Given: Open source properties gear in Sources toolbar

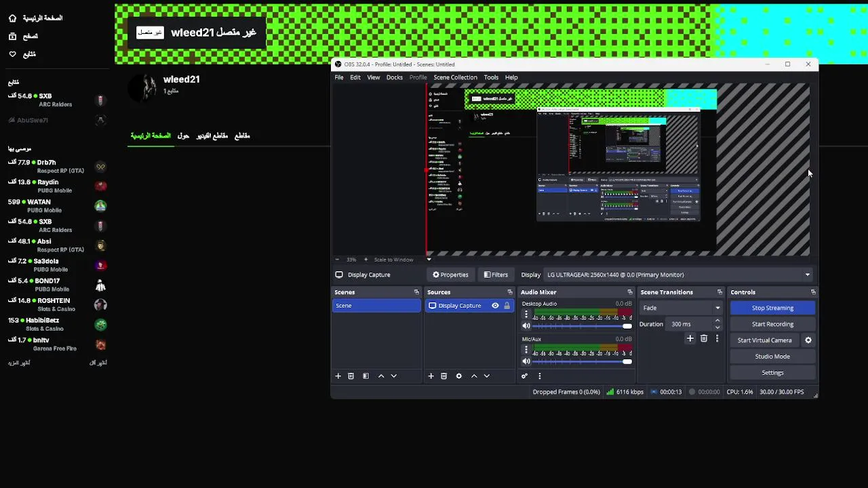Looking at the screenshot, I should (458, 375).
